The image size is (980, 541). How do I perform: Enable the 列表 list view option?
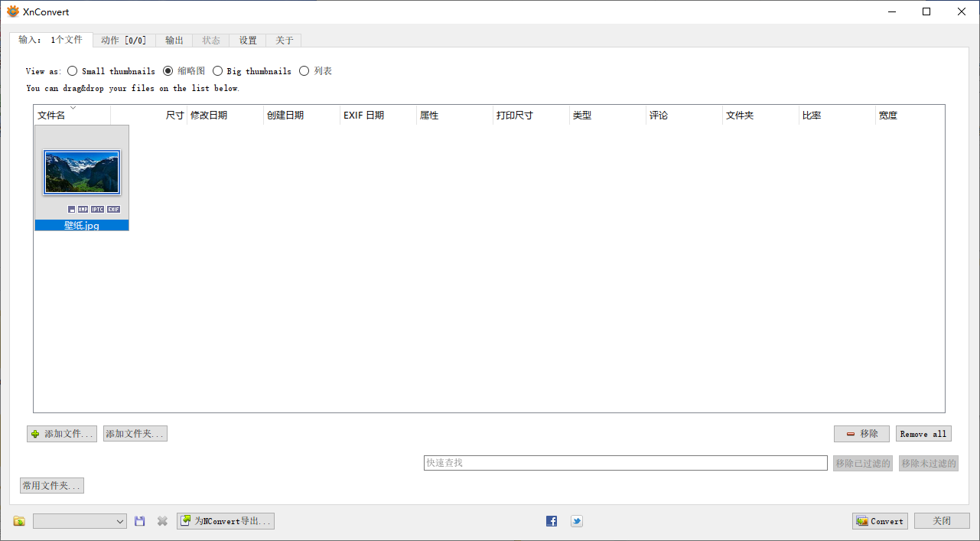[304, 70]
